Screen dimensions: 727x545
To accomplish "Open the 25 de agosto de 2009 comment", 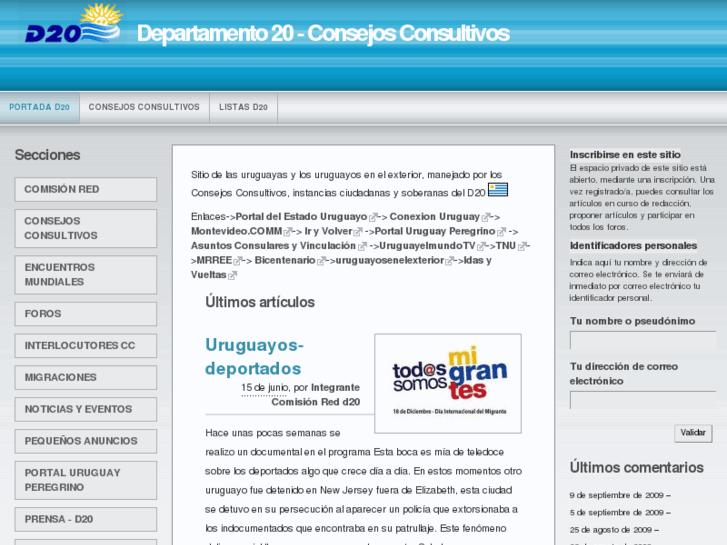I will click(614, 530).
